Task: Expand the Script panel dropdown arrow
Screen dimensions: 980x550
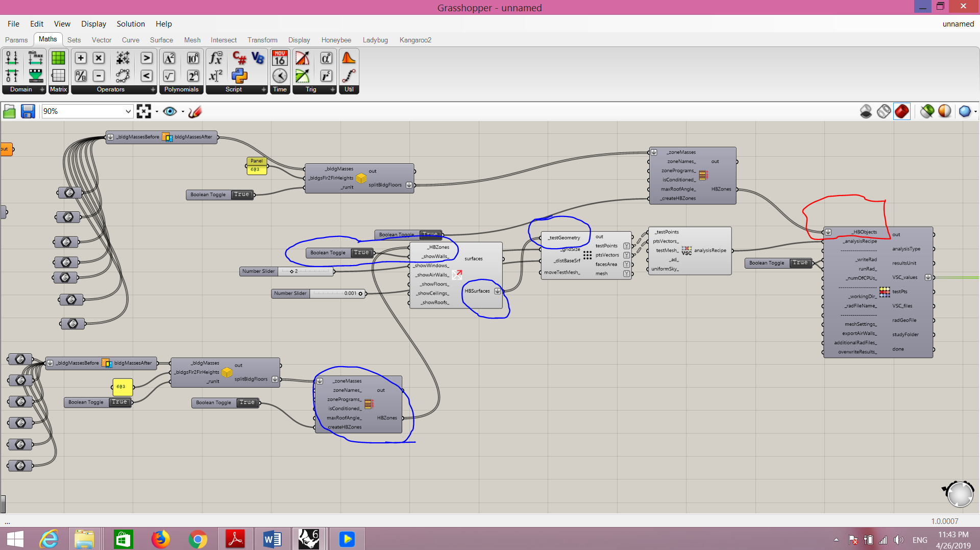Action: (x=263, y=89)
